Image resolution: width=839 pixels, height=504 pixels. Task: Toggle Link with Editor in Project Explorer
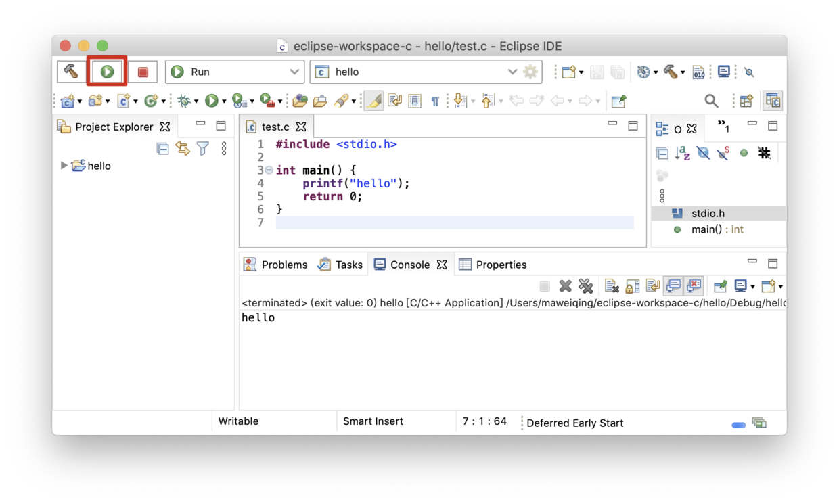[x=183, y=148]
